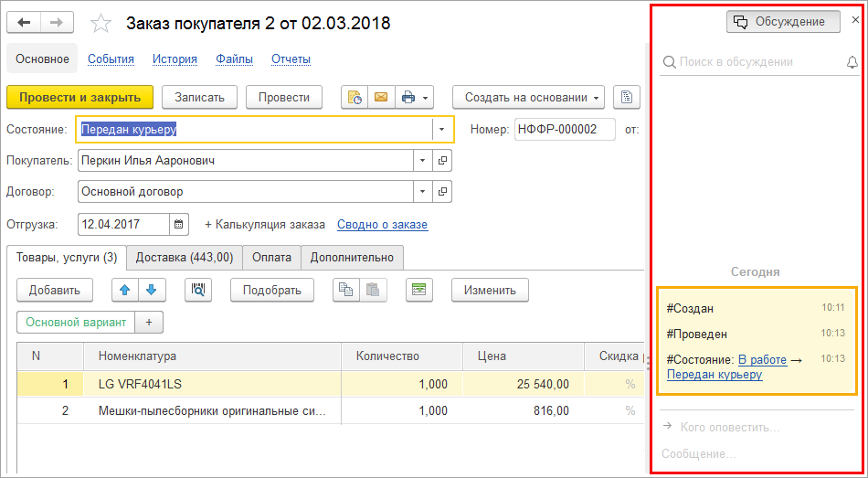Open the Создать на основании dropdown
Image resolution: width=868 pixels, height=478 pixels.
[x=528, y=97]
